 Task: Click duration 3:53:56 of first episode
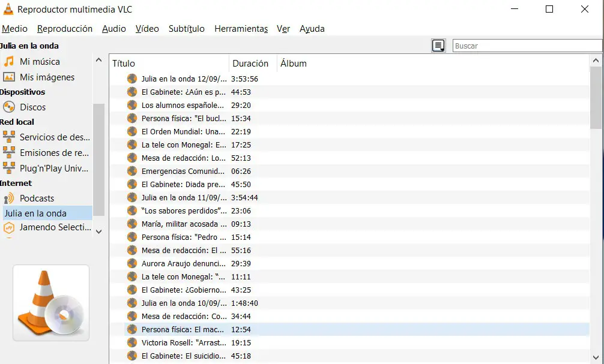[x=244, y=79]
